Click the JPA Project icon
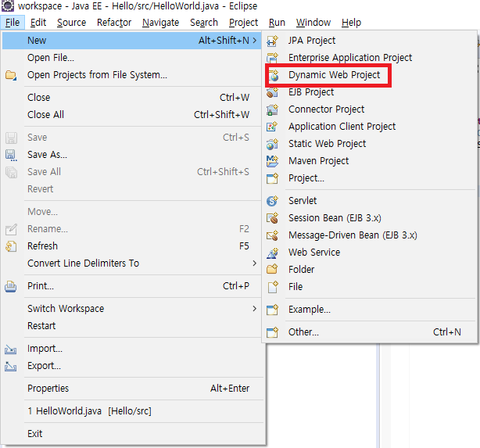The height and width of the screenshot is (448, 480). click(272, 41)
